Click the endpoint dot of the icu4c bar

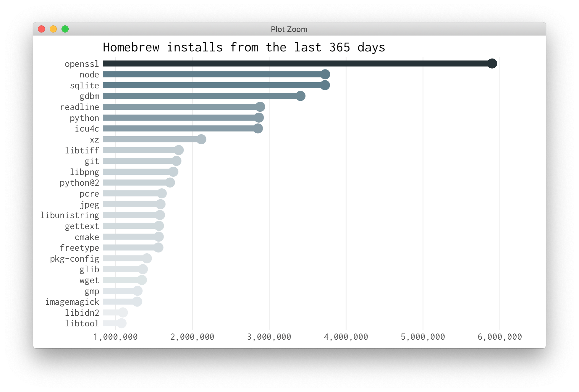coord(258,129)
